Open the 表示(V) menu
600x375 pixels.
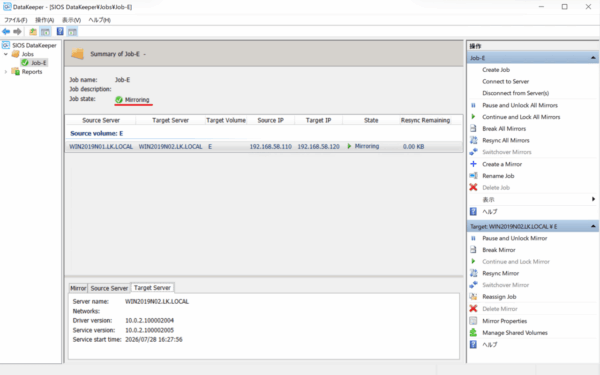[x=72, y=20]
